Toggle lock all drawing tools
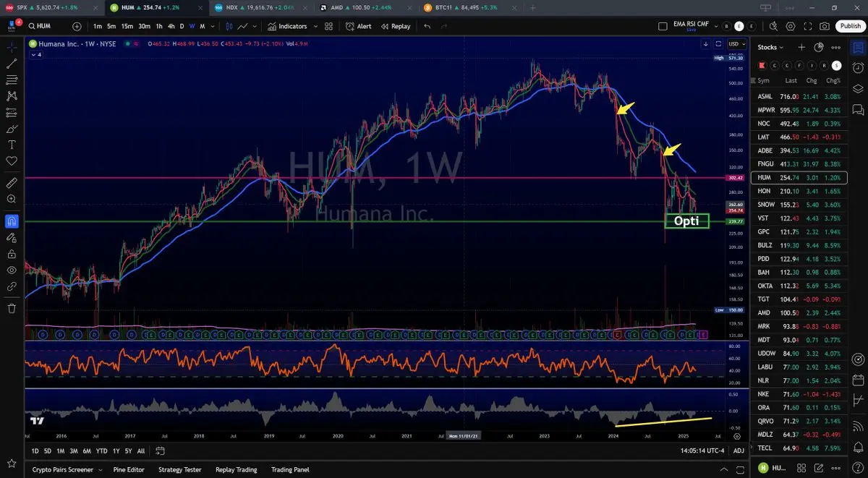Screen dimensions: 868x478 click(x=12, y=254)
